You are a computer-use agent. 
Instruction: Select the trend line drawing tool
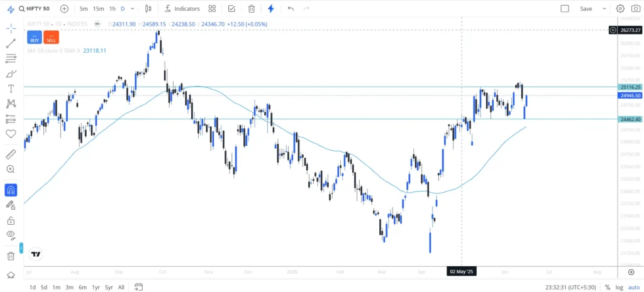[x=11, y=43]
